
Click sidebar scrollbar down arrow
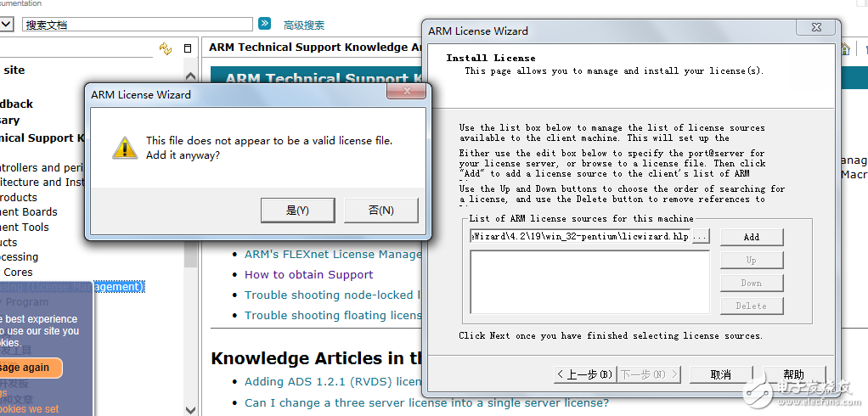click(x=190, y=410)
